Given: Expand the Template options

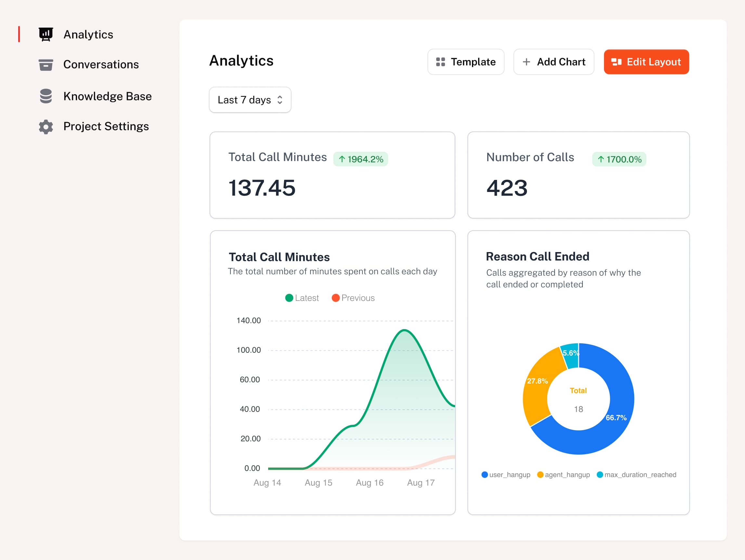Looking at the screenshot, I should (466, 62).
